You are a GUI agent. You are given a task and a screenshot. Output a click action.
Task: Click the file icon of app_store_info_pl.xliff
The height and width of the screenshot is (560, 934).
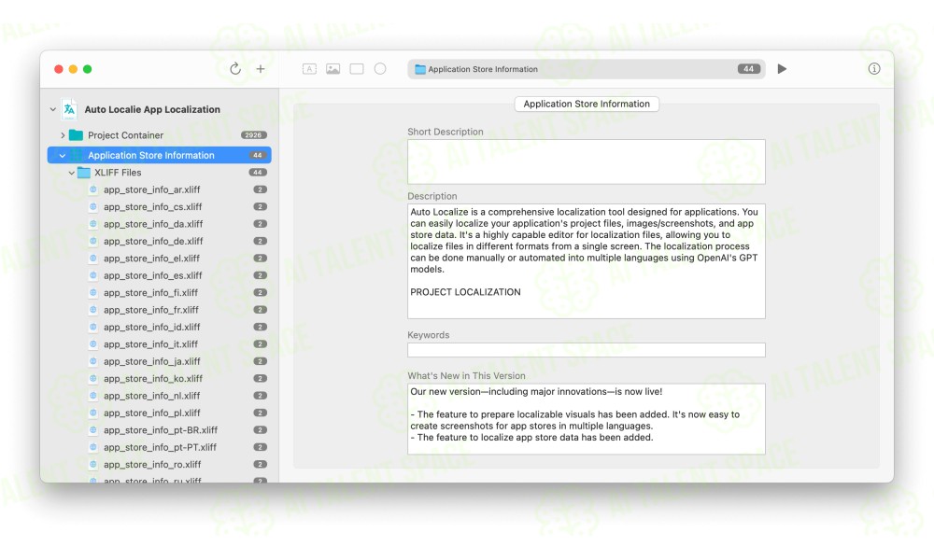92,413
